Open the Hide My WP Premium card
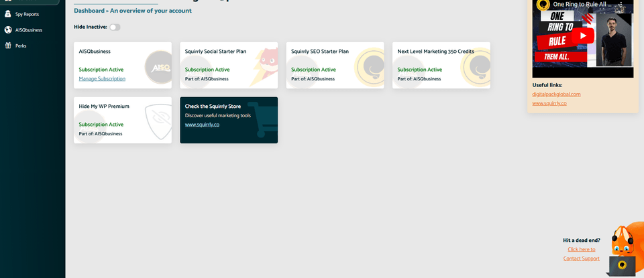Screen dimensions: 644x278 click(x=104, y=106)
